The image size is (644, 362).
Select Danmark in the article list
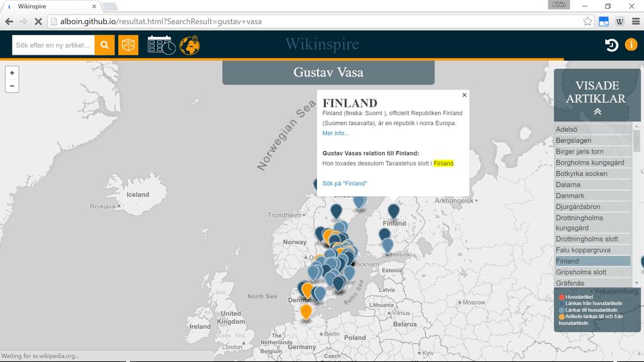[592, 196]
